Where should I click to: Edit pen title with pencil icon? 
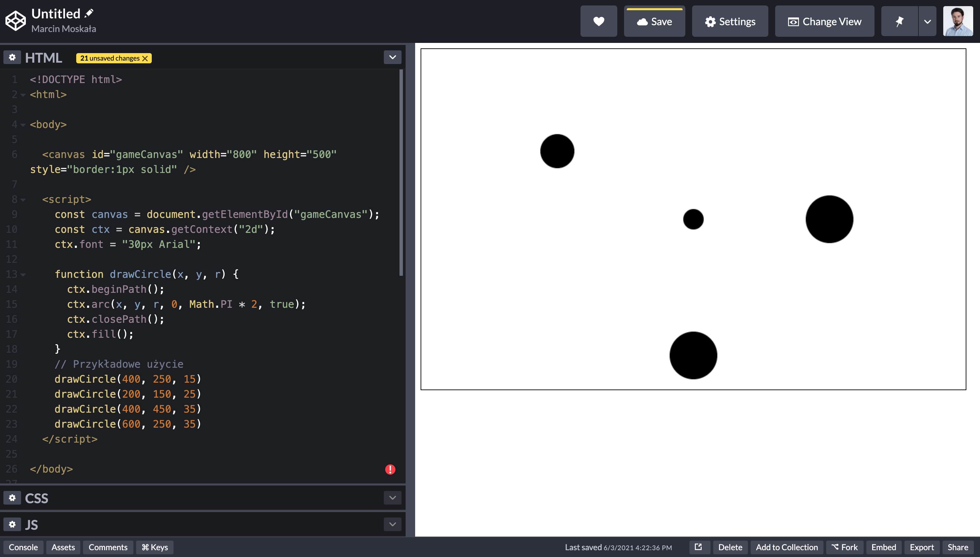coord(89,13)
